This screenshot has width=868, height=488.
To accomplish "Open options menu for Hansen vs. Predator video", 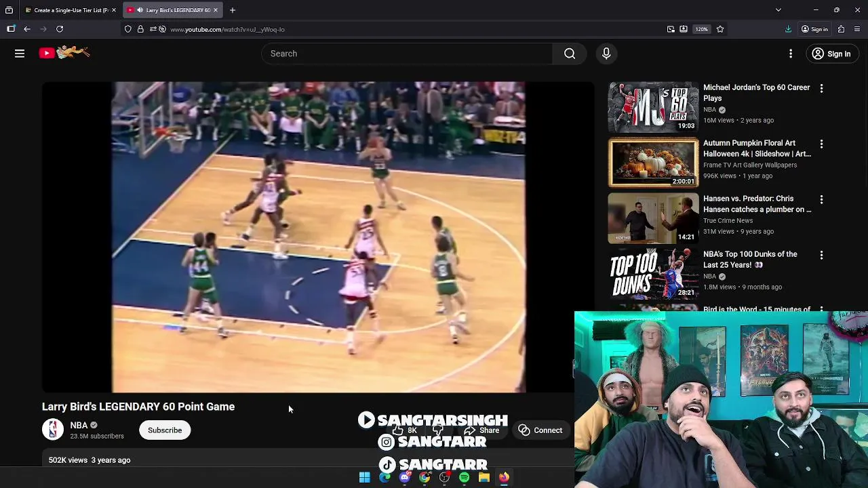I will 821,200.
